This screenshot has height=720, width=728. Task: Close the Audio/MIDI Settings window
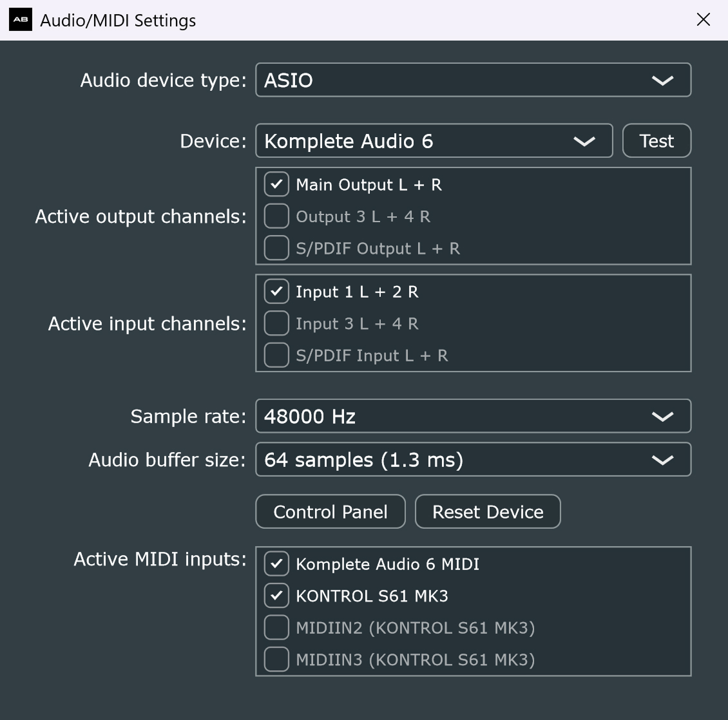703,20
